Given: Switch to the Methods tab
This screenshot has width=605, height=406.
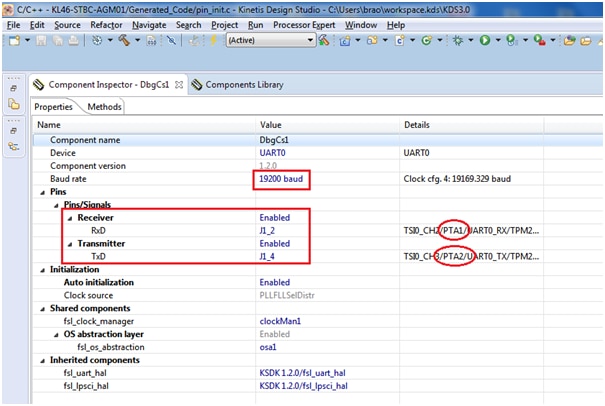Looking at the screenshot, I should pyautogui.click(x=104, y=107).
